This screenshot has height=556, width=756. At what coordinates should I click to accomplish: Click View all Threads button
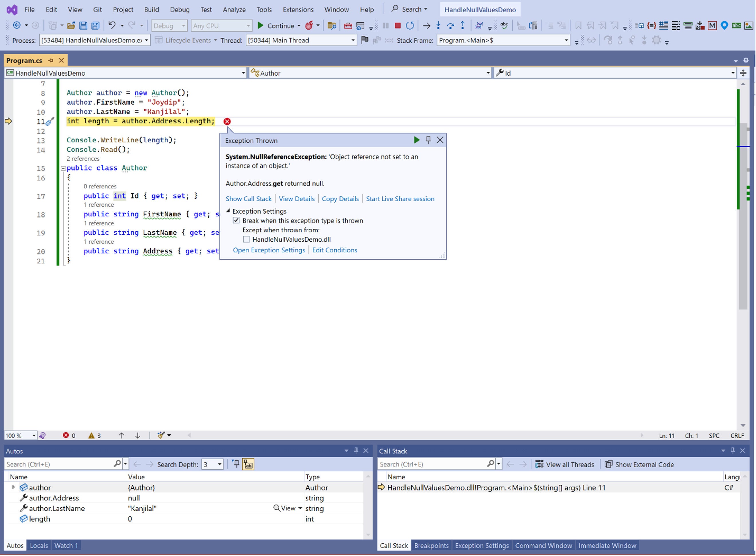[565, 465]
